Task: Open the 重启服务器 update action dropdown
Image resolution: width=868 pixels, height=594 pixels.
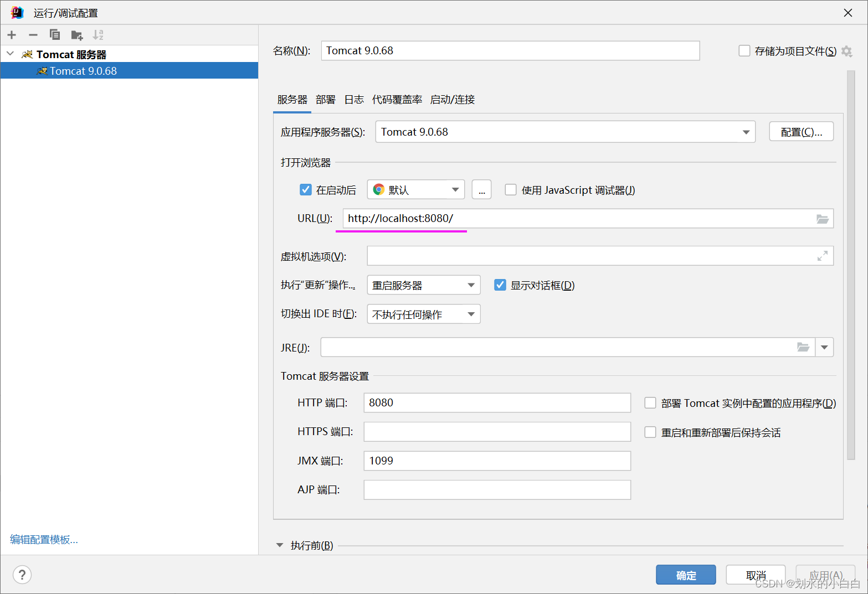Action: point(424,285)
